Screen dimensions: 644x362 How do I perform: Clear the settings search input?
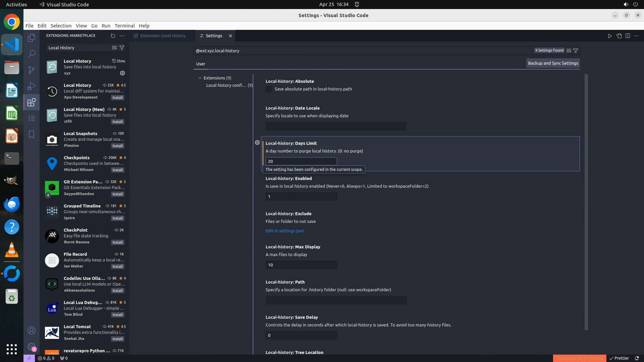pos(569,51)
